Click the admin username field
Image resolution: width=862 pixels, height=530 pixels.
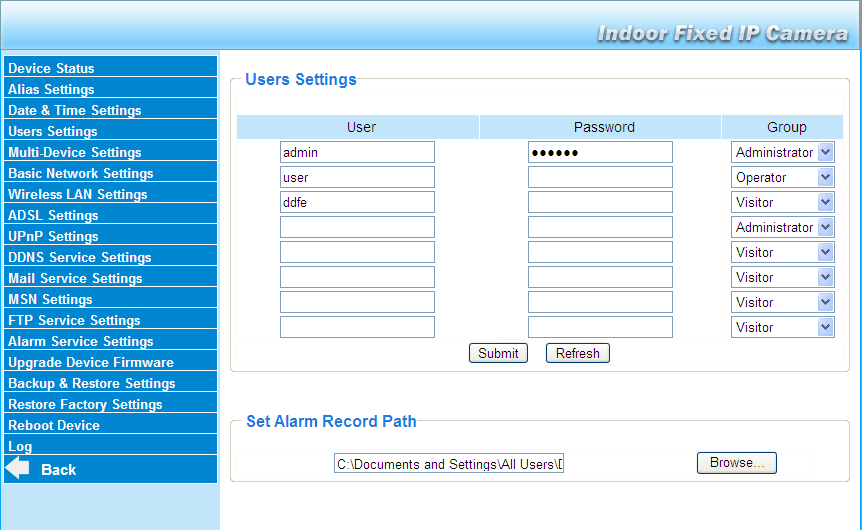(x=357, y=152)
